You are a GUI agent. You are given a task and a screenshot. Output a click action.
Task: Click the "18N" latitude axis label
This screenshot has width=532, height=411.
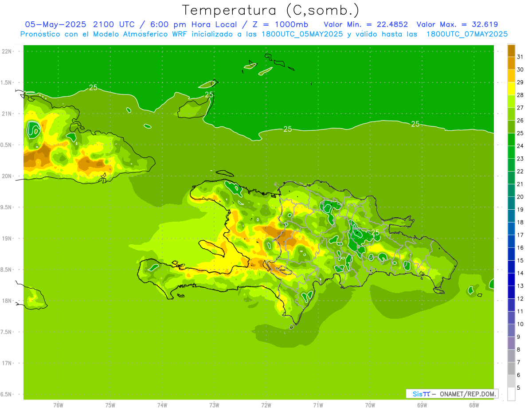8,301
